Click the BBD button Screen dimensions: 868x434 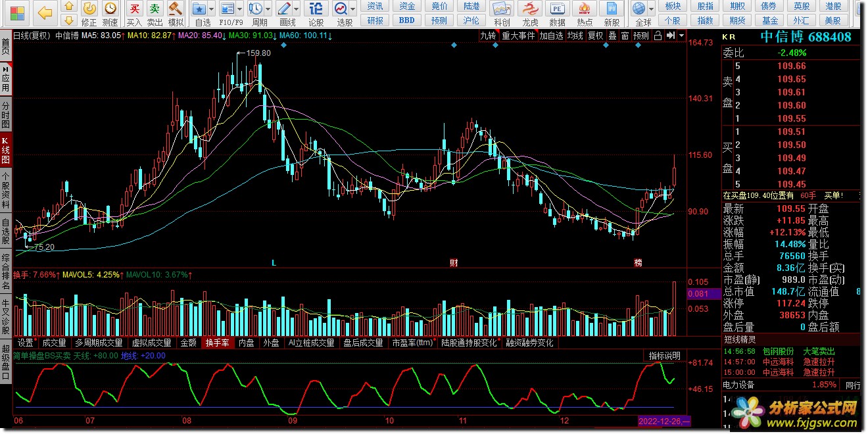407,20
